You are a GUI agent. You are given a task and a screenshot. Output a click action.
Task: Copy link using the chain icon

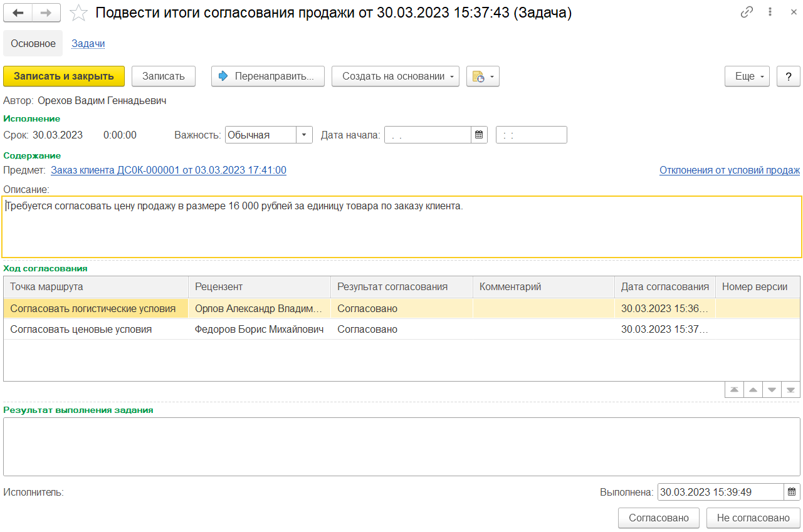coord(747,13)
